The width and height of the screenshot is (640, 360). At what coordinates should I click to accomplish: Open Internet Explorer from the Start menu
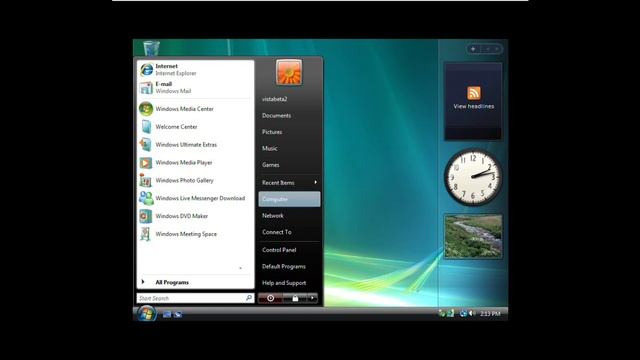click(x=195, y=69)
